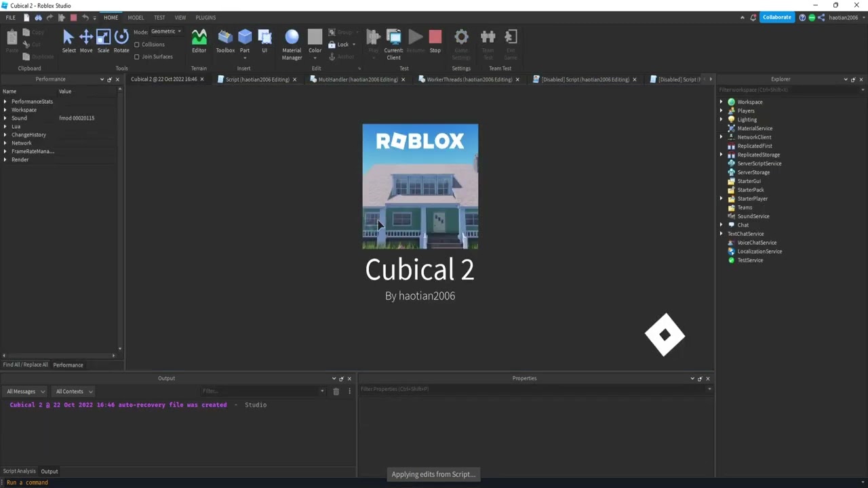Stop the running test
The width and height of the screenshot is (868, 488).
coord(435,41)
